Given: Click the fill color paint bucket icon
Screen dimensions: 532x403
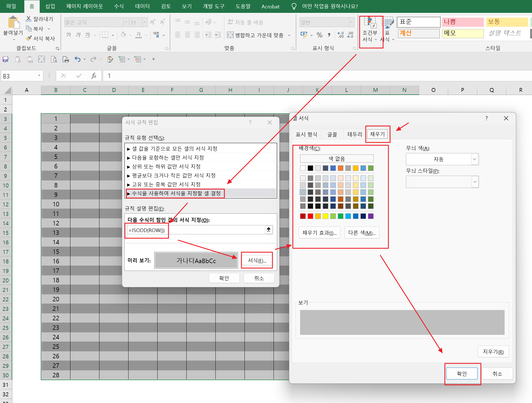Looking at the screenshot, I should point(123,35).
